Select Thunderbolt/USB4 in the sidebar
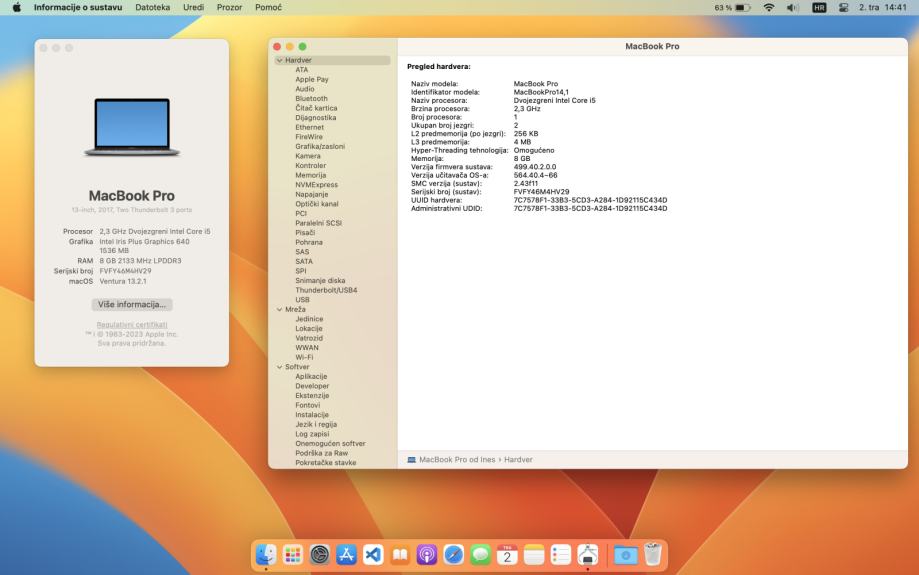Screen dimensions: 919x575 (x=326, y=290)
